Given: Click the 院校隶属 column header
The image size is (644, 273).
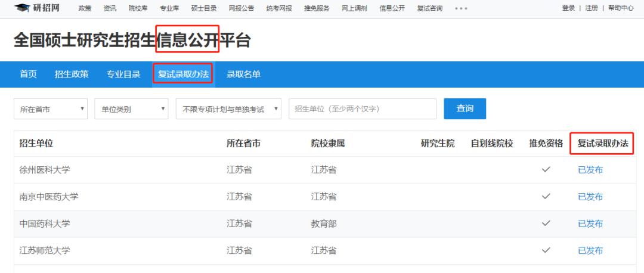Looking at the screenshot, I should 328,143.
